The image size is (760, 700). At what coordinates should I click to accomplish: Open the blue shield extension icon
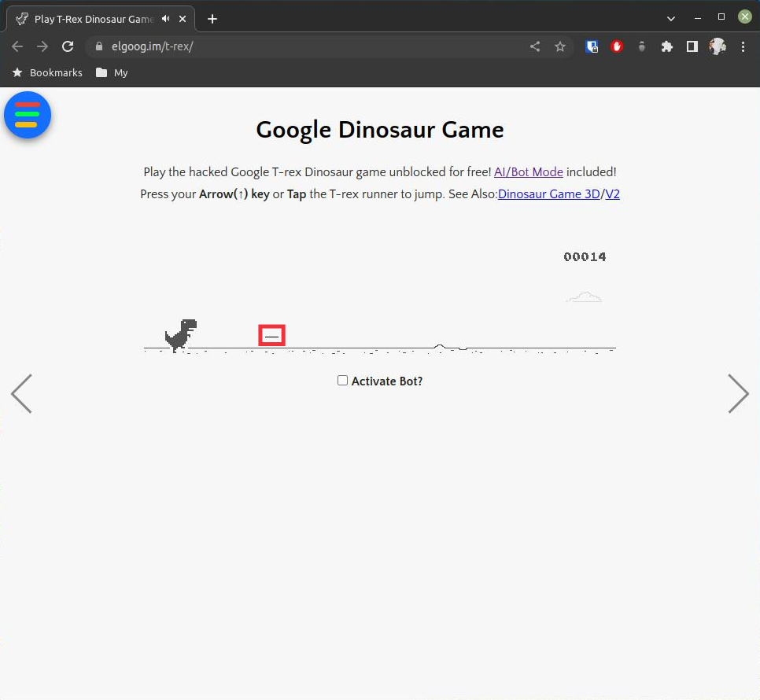pos(592,46)
